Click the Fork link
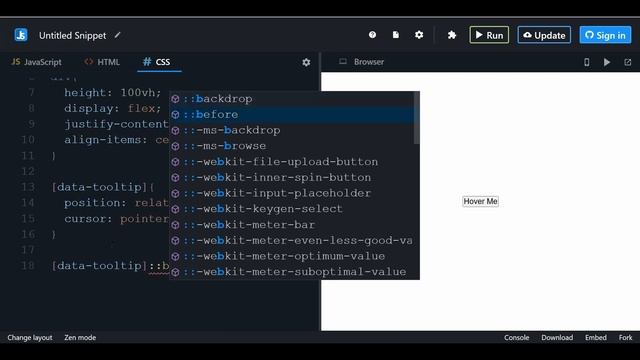 (625, 338)
